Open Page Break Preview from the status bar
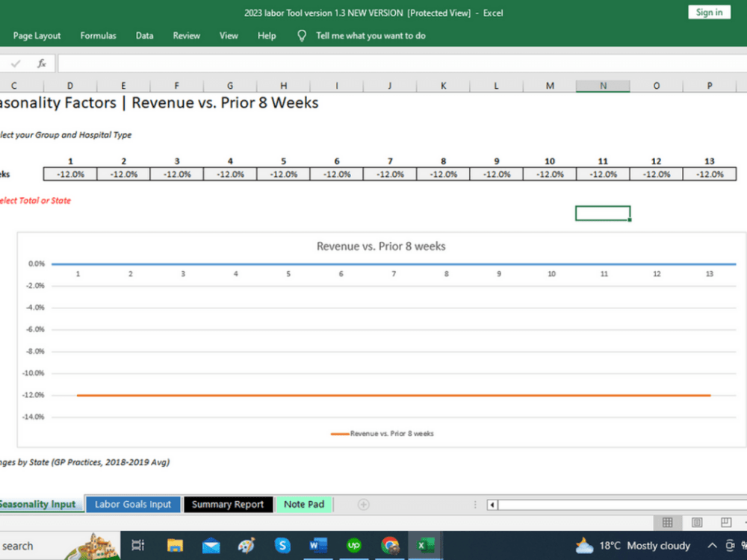This screenshot has width=747, height=560. [x=725, y=522]
